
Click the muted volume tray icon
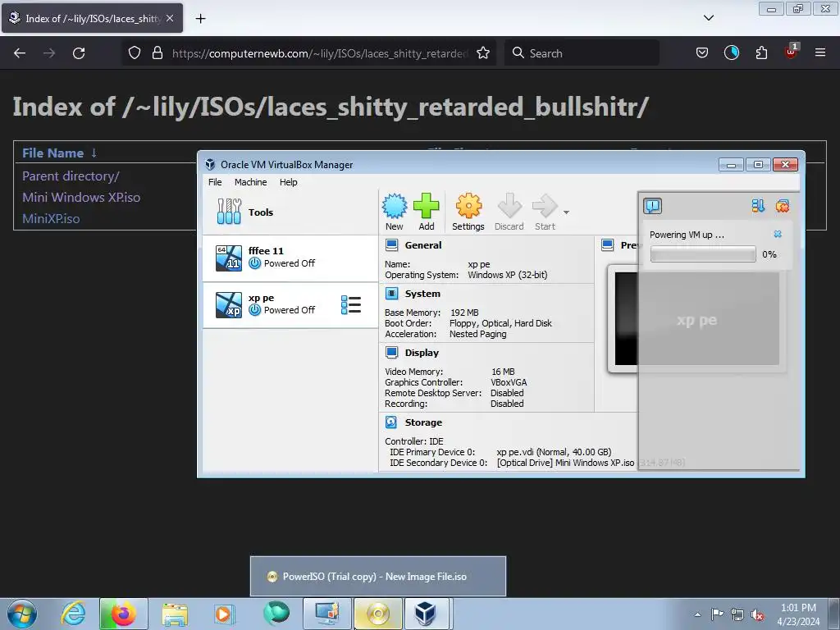point(757,614)
